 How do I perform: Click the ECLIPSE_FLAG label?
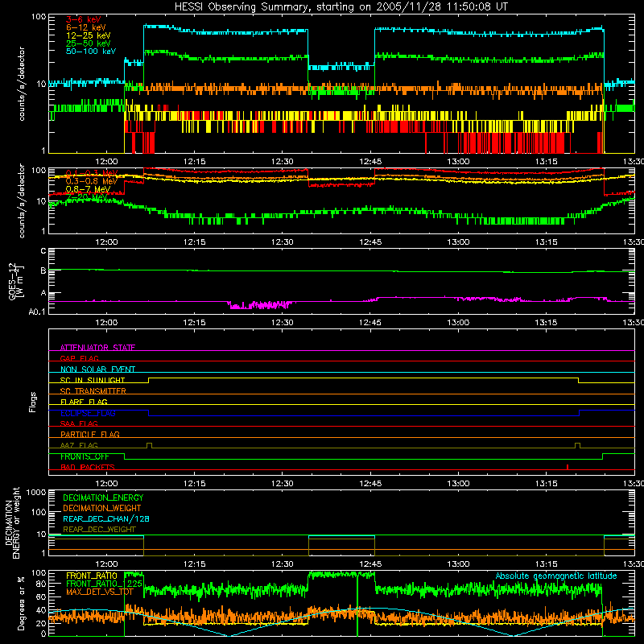[88, 413]
